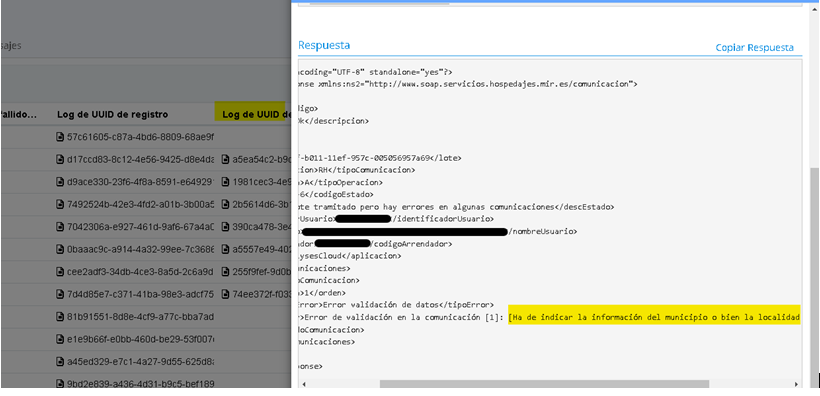
Task: Click file icon beside d9ace330-23f6 log
Action: click(x=60, y=182)
